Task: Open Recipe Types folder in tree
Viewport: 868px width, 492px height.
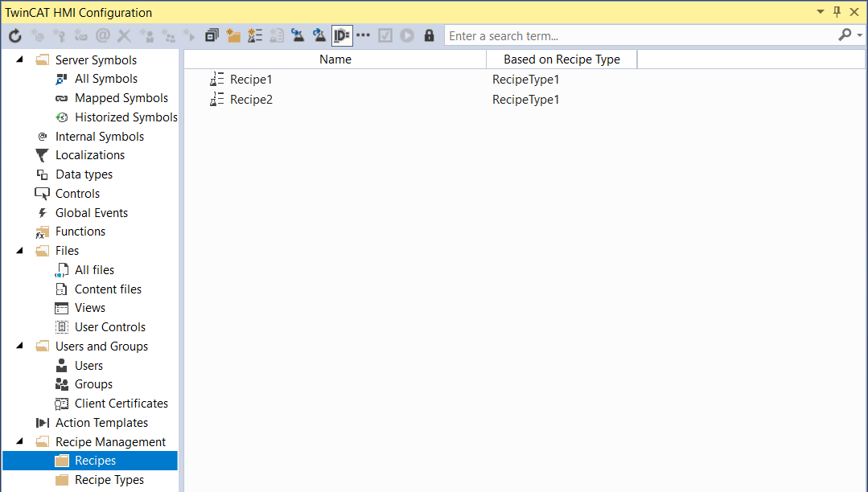Action: (109, 480)
